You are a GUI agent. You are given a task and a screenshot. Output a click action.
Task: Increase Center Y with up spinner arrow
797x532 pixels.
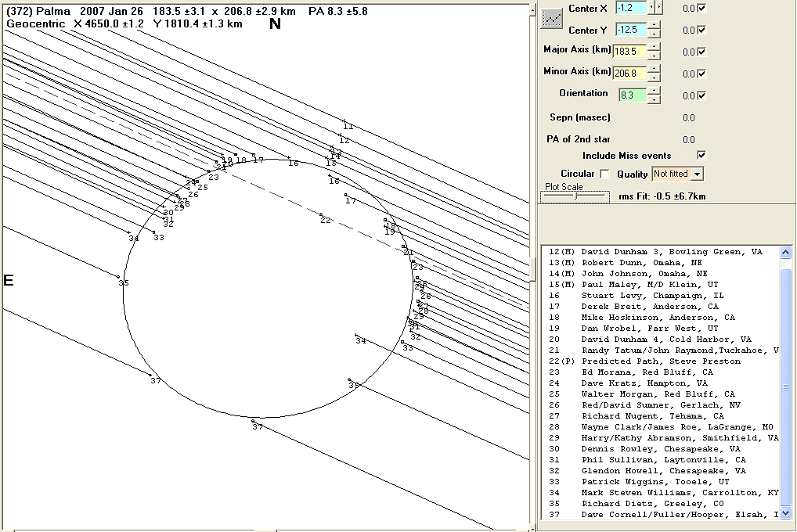655,25
